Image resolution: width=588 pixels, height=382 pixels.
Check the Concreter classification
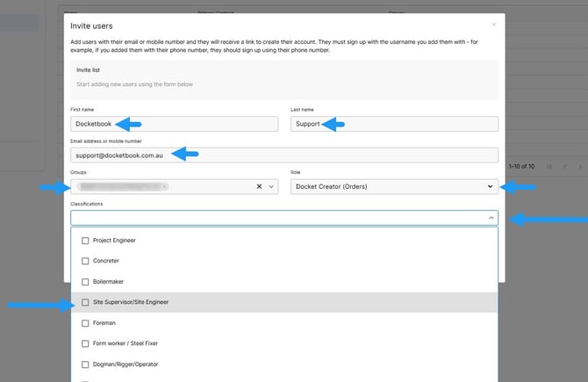pyautogui.click(x=85, y=261)
